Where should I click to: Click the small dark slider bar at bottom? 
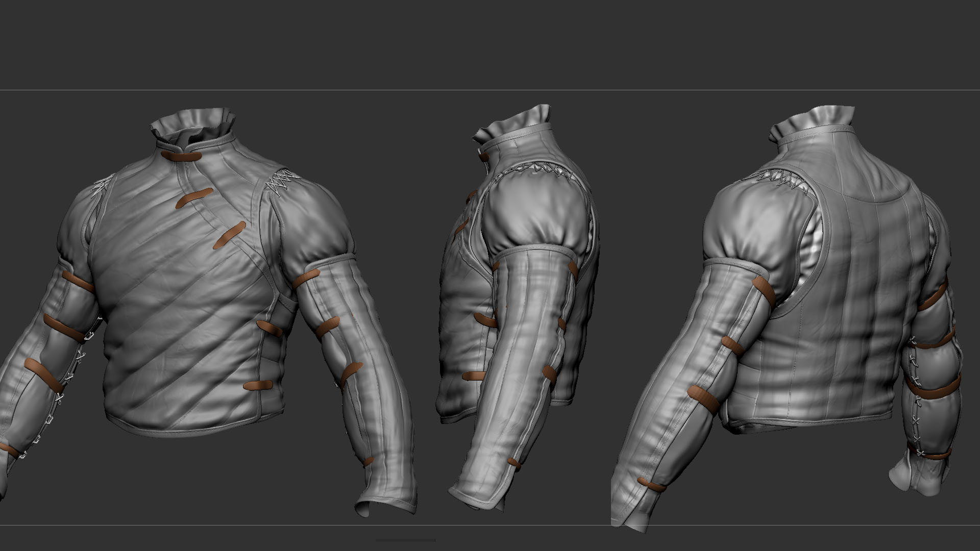click(x=405, y=540)
